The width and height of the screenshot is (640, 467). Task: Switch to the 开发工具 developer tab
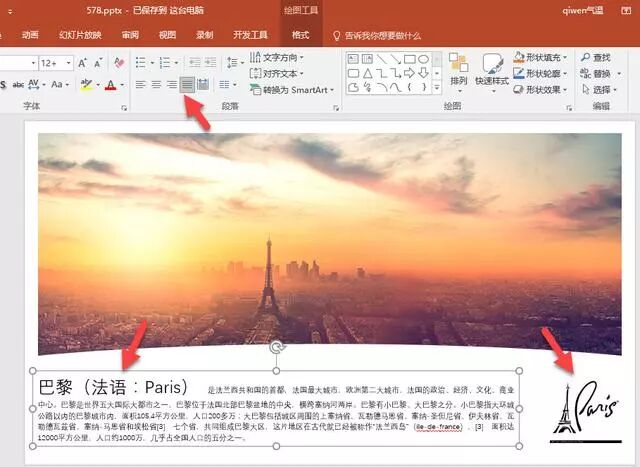pyautogui.click(x=250, y=35)
